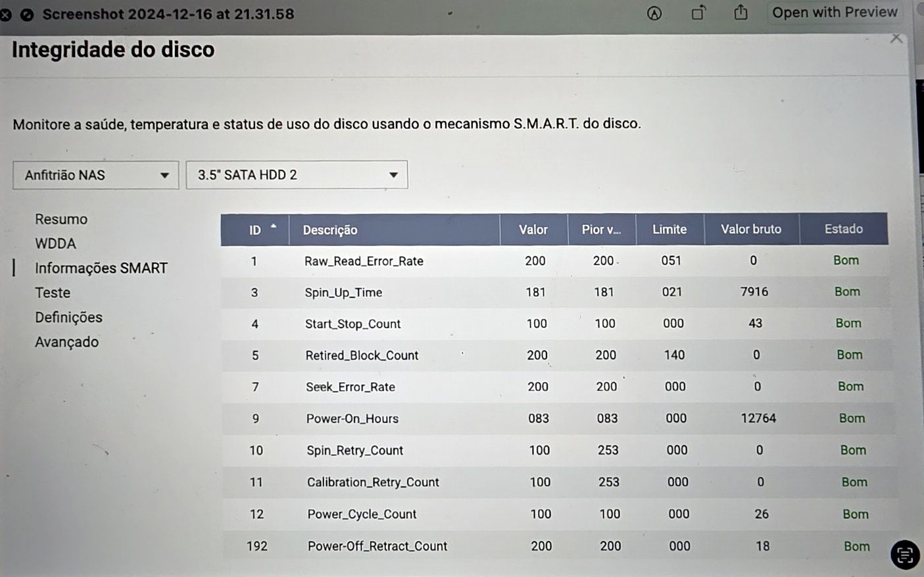Click the share icon in the top toolbar
Viewport: 924px width, 577px height.
coord(741,13)
